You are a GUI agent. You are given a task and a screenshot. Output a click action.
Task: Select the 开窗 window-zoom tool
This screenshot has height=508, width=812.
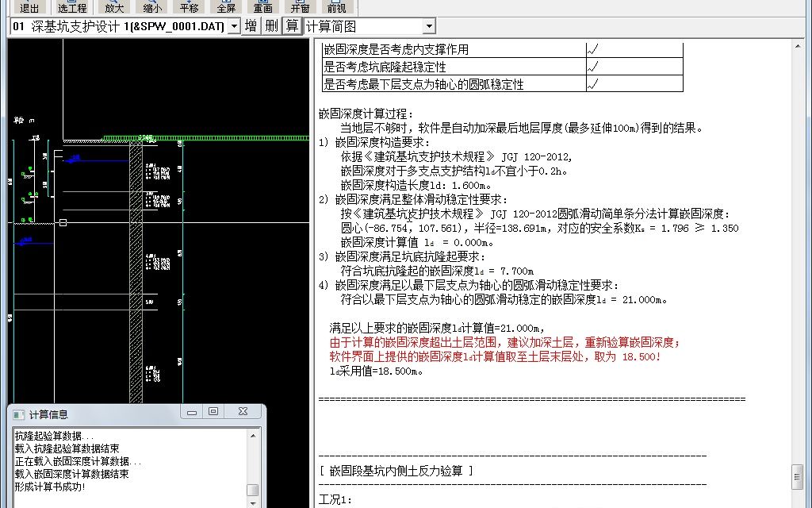[300, 8]
